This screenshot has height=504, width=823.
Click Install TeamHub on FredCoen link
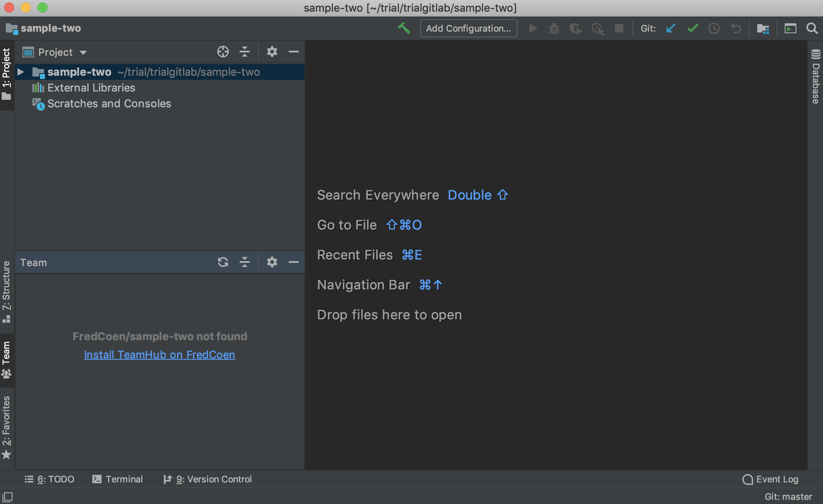(159, 354)
